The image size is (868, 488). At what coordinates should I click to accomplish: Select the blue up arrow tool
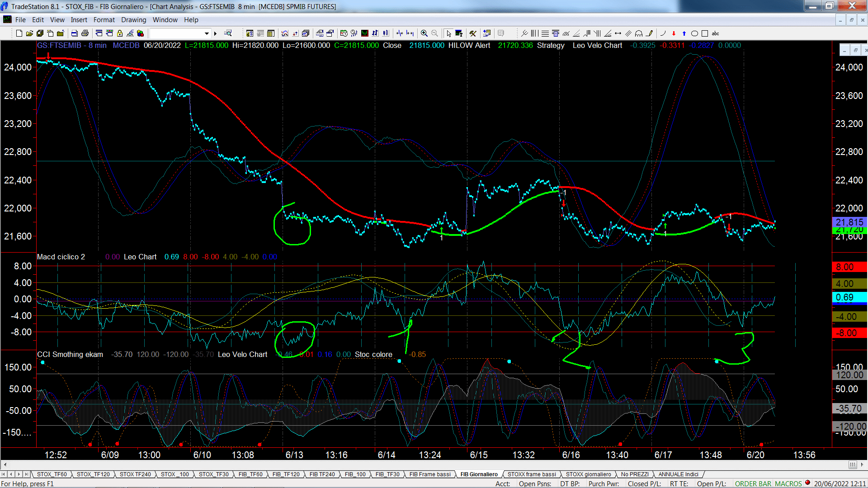click(684, 33)
